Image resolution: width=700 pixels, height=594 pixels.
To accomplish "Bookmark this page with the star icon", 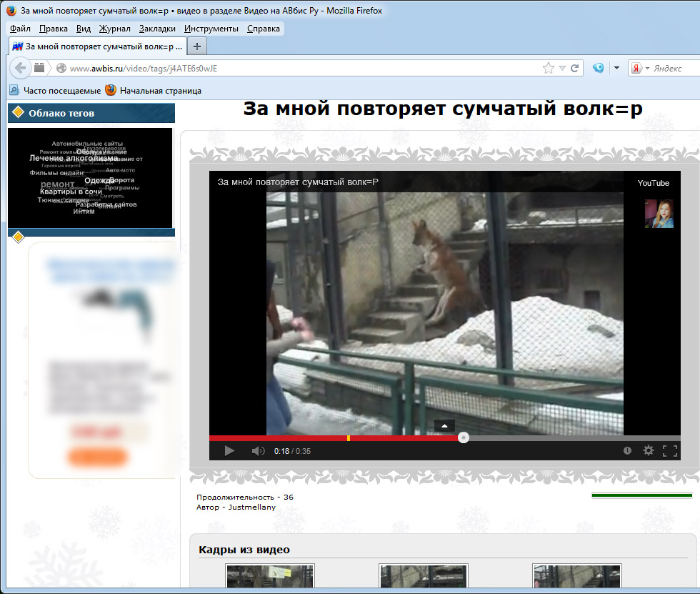I will click(x=548, y=68).
